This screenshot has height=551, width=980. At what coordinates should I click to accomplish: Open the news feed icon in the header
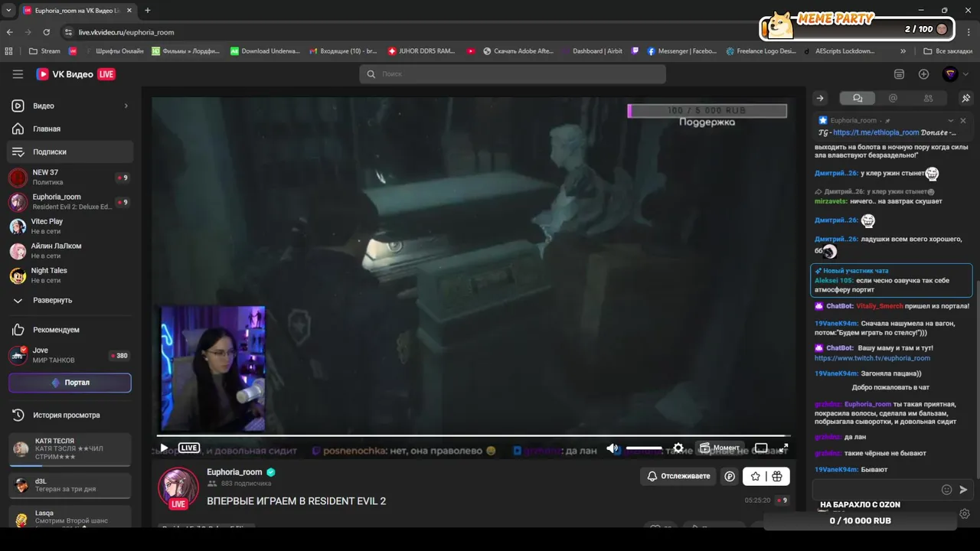[899, 74]
